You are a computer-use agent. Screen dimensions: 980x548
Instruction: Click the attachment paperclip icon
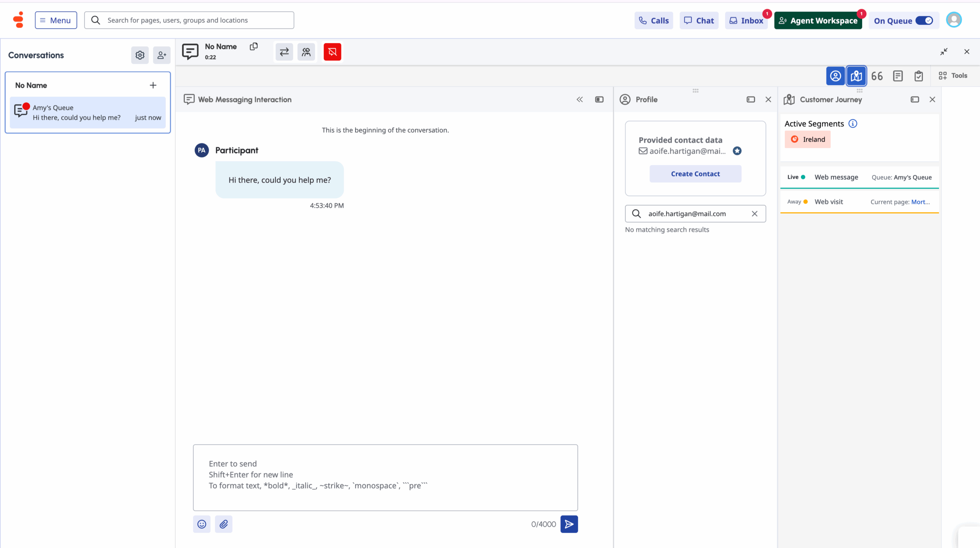[x=224, y=524]
